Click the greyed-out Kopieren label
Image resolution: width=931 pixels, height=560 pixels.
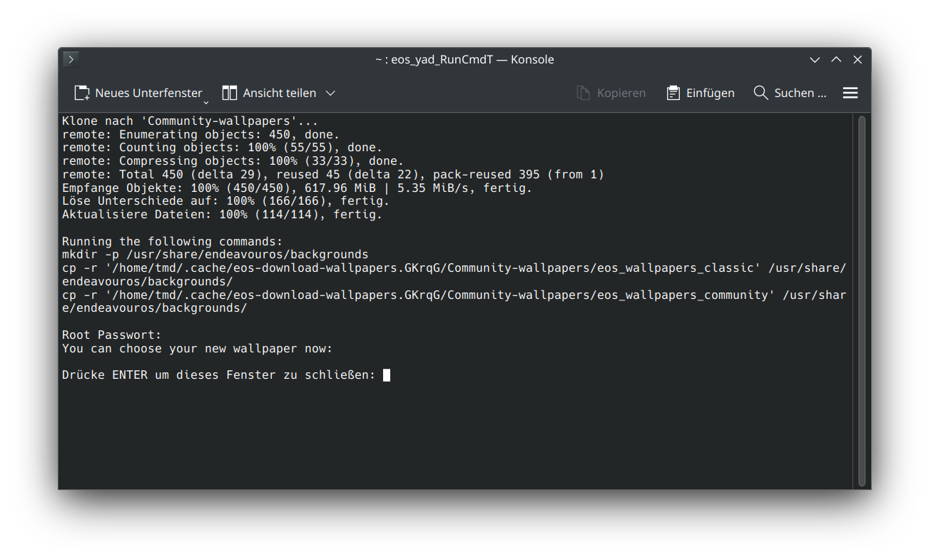621,93
